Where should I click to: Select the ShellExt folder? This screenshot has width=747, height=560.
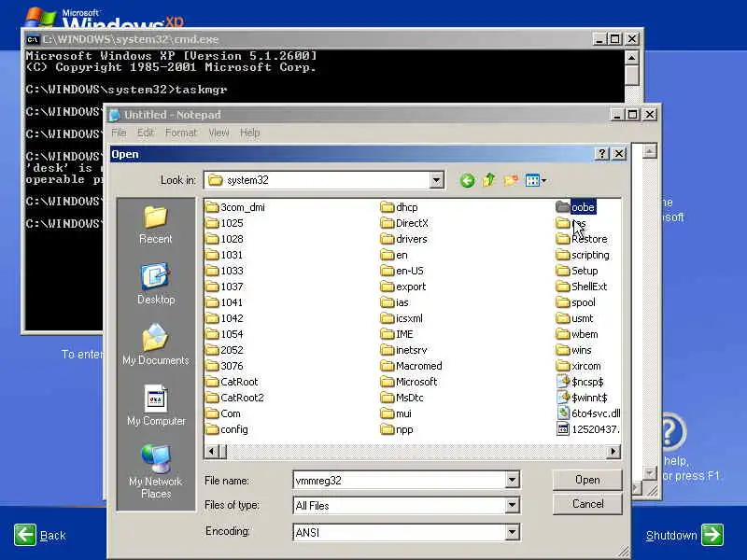click(x=582, y=287)
